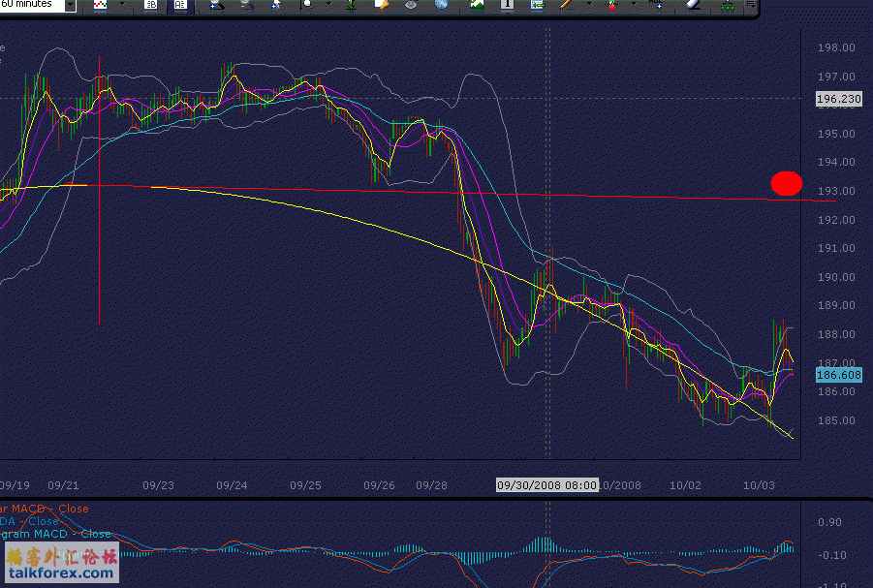Click the 10/02 date axis label

click(x=685, y=485)
